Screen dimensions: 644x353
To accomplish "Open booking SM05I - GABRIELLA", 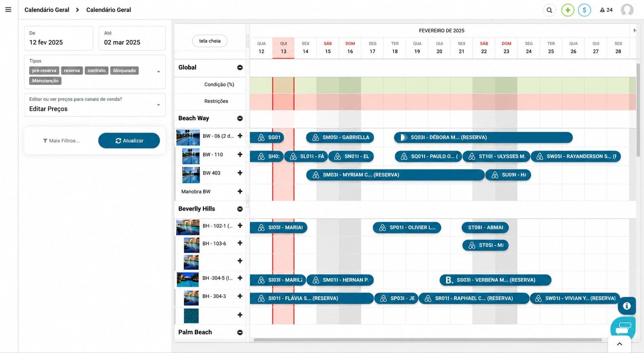I will tap(340, 137).
